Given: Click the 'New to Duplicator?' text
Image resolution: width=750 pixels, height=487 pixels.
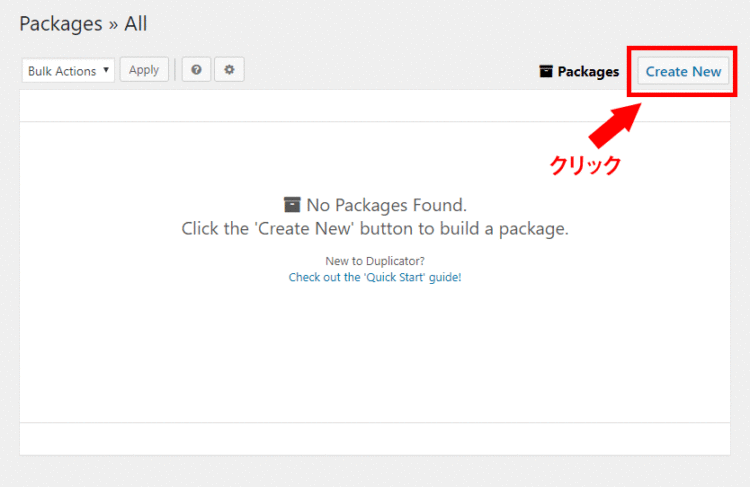Looking at the screenshot, I should [x=375, y=261].
